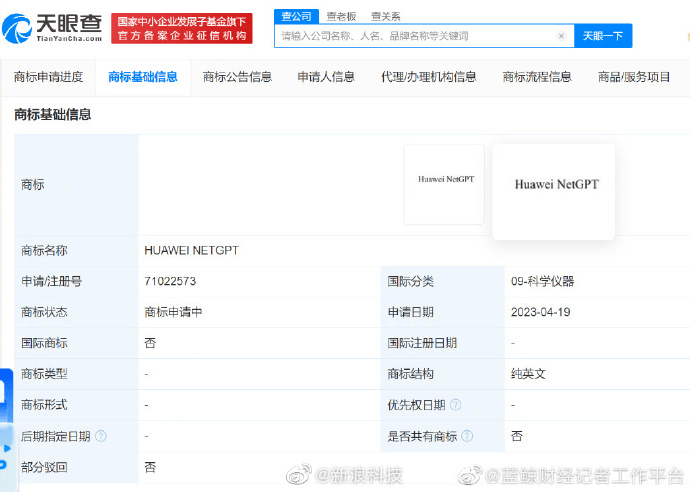Screen dimensions: 690x492
Task: Click the 天眼一下 search button
Action: (603, 36)
